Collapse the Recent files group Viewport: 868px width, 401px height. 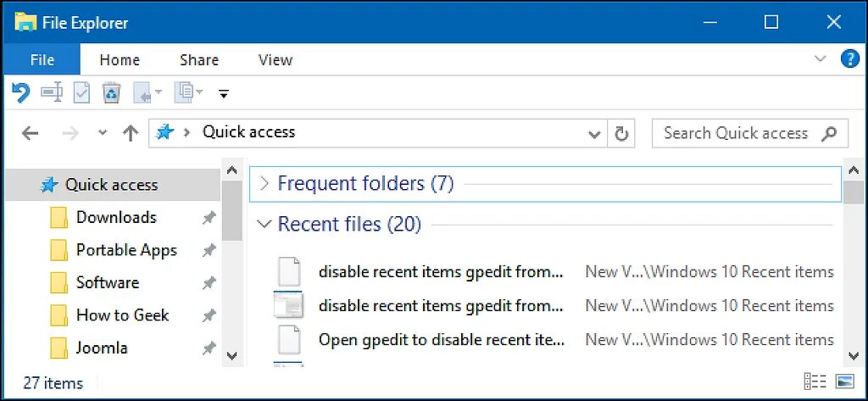(264, 225)
